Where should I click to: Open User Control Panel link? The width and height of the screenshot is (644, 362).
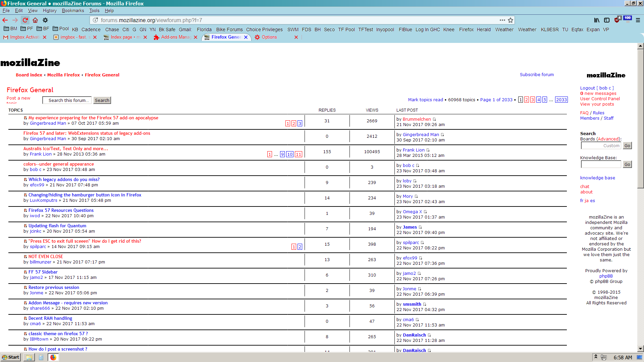[x=600, y=99]
